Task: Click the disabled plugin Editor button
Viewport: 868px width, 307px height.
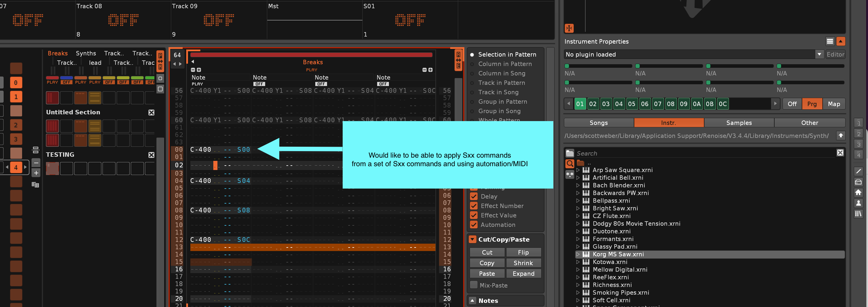Action: coord(835,54)
